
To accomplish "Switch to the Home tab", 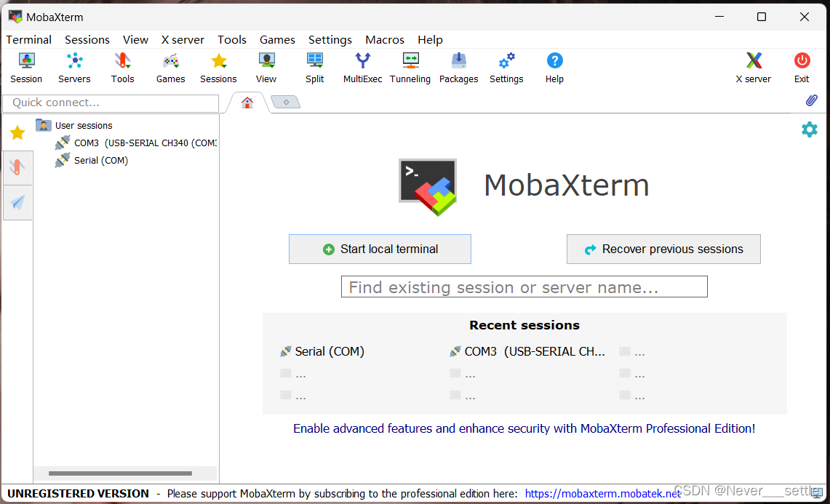I will coord(247,103).
